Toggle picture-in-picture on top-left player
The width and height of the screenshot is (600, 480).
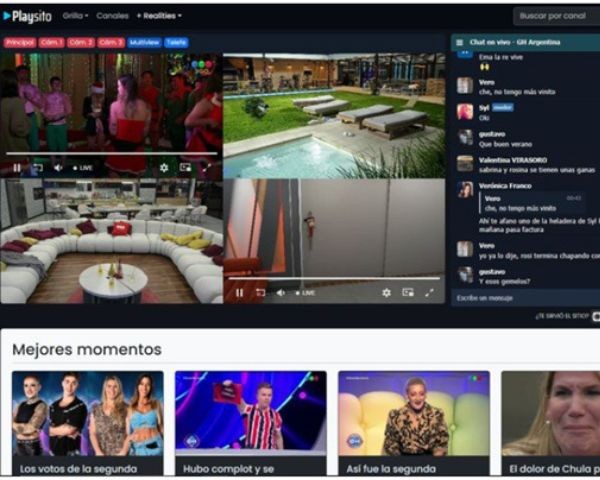tap(185, 167)
